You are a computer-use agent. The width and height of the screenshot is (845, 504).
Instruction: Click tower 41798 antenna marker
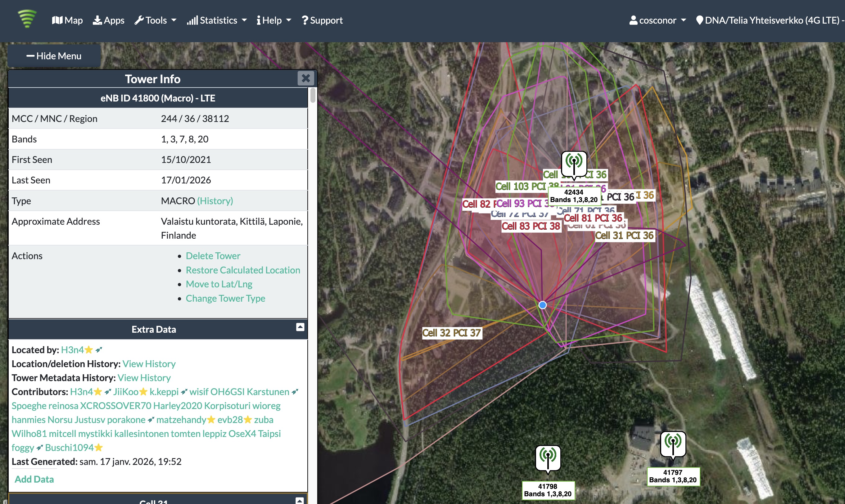tap(548, 457)
